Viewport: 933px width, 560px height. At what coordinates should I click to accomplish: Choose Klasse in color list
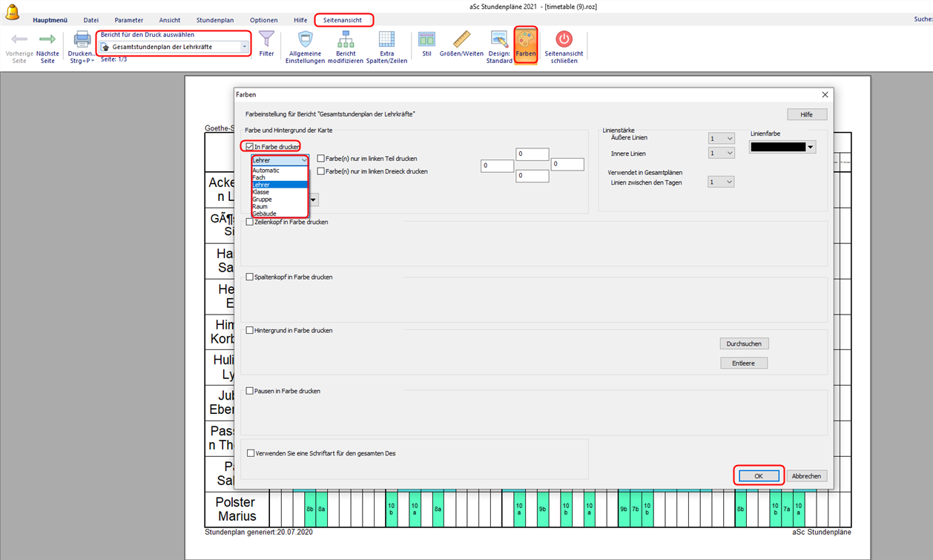(x=279, y=192)
